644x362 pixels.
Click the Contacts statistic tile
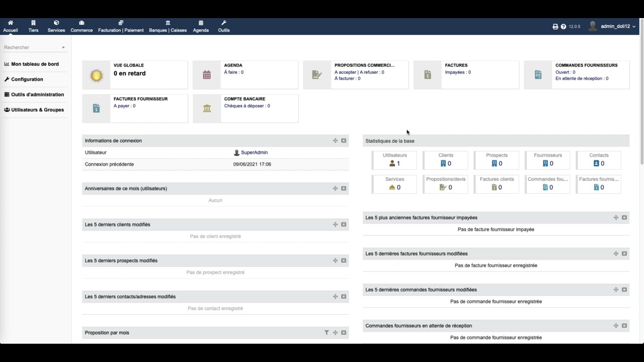tap(599, 160)
